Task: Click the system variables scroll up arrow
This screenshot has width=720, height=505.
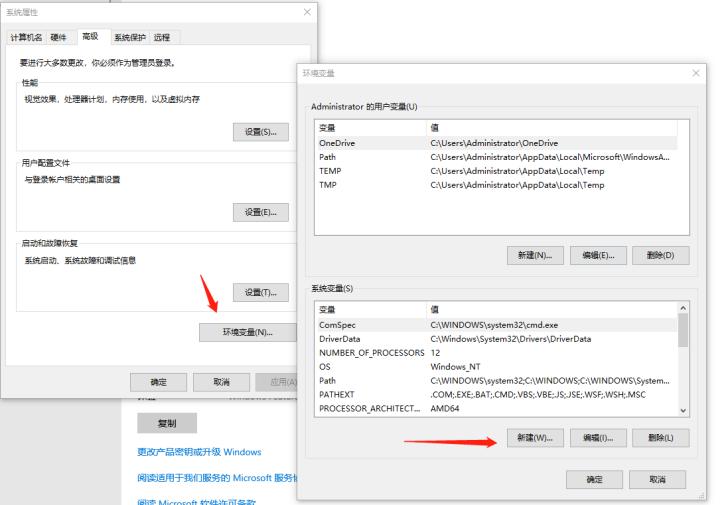Action: [683, 308]
